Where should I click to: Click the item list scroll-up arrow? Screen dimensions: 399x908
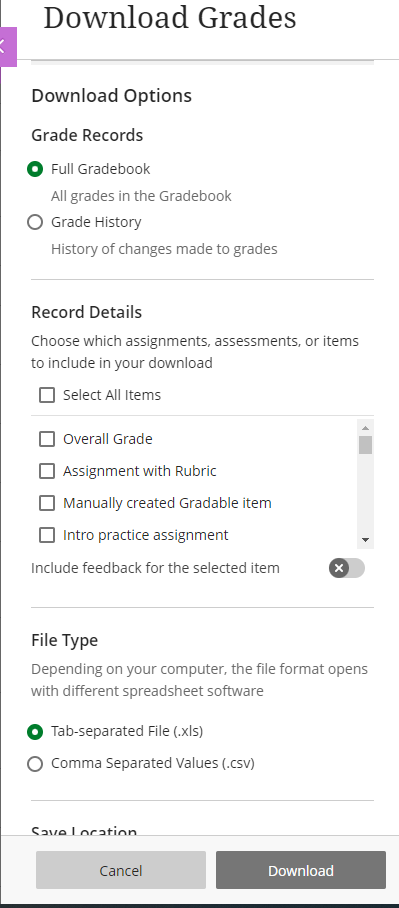pyautogui.click(x=365, y=428)
